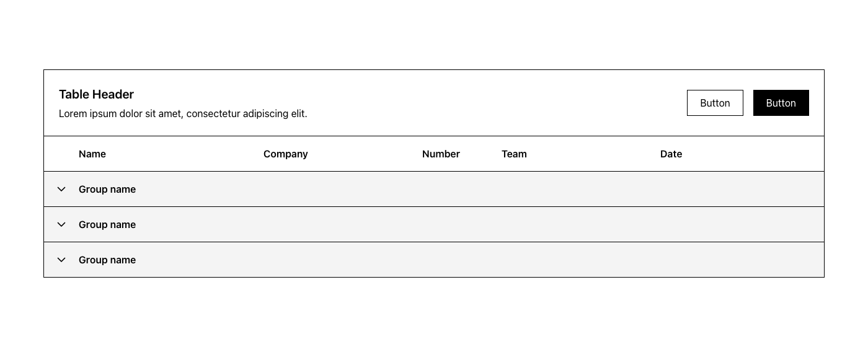The width and height of the screenshot is (868, 347).
Task: Click the blank header cell before Name column
Action: (61, 154)
